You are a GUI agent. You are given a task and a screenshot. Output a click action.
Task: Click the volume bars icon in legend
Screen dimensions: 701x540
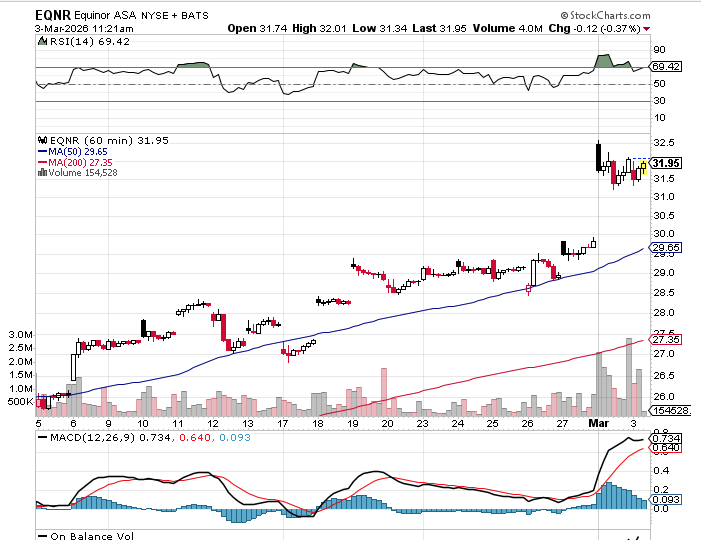click(42, 173)
